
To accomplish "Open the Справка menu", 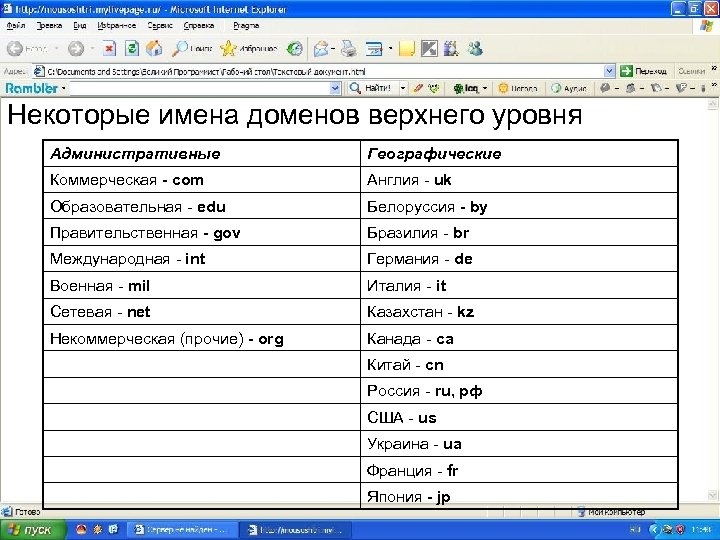I will (199, 26).
